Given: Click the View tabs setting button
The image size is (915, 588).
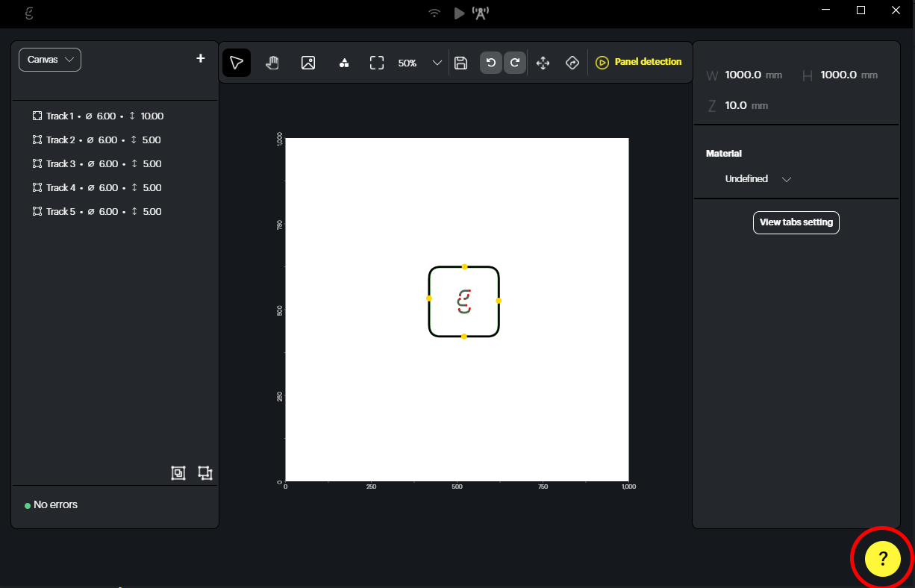Looking at the screenshot, I should point(796,222).
